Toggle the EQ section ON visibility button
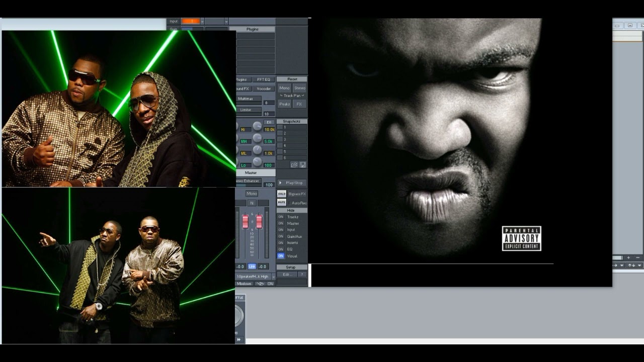Image resolution: width=644 pixels, height=362 pixels. click(x=281, y=249)
